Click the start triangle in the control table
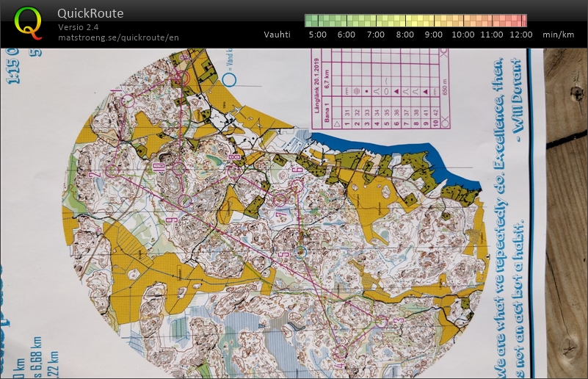Image resolution: width=588 pixels, height=379 pixels. click(x=336, y=123)
